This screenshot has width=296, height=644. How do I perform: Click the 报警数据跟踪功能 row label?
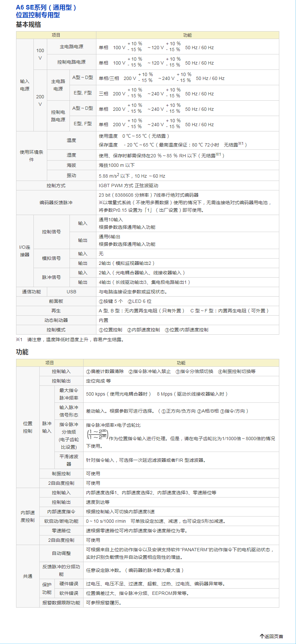pos(61,603)
